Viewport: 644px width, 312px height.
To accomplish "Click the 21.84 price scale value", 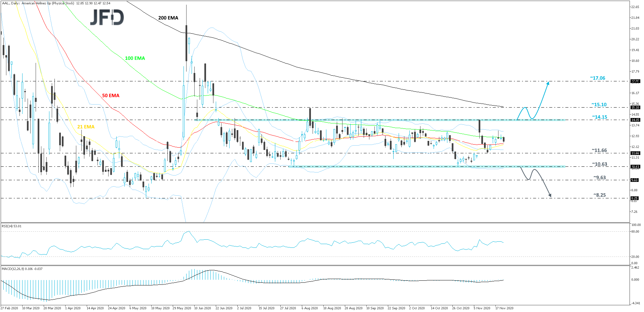I will coord(635,17).
